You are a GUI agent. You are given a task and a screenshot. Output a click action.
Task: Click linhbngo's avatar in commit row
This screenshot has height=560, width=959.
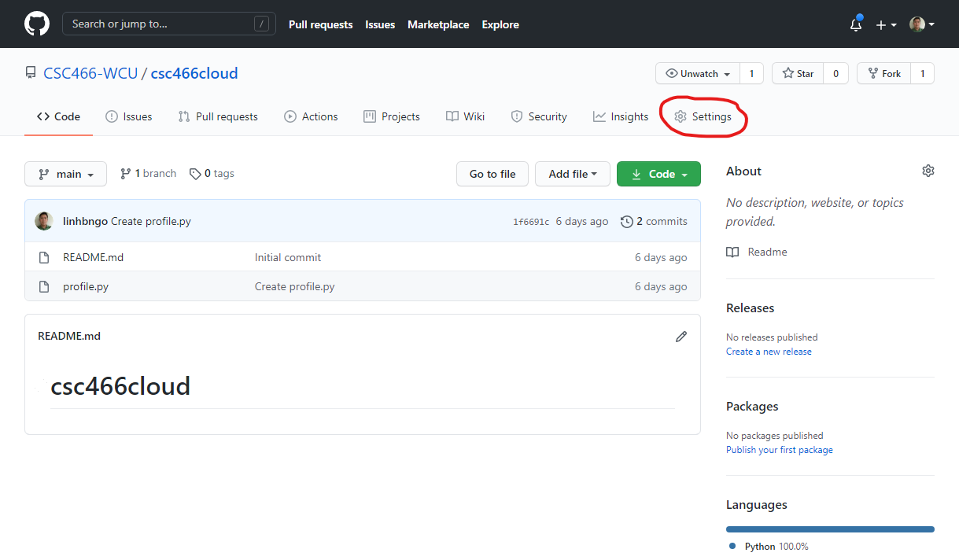44,221
